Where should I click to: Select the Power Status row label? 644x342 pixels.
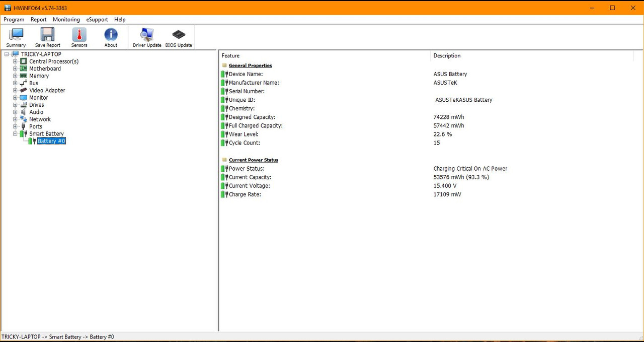coord(247,169)
